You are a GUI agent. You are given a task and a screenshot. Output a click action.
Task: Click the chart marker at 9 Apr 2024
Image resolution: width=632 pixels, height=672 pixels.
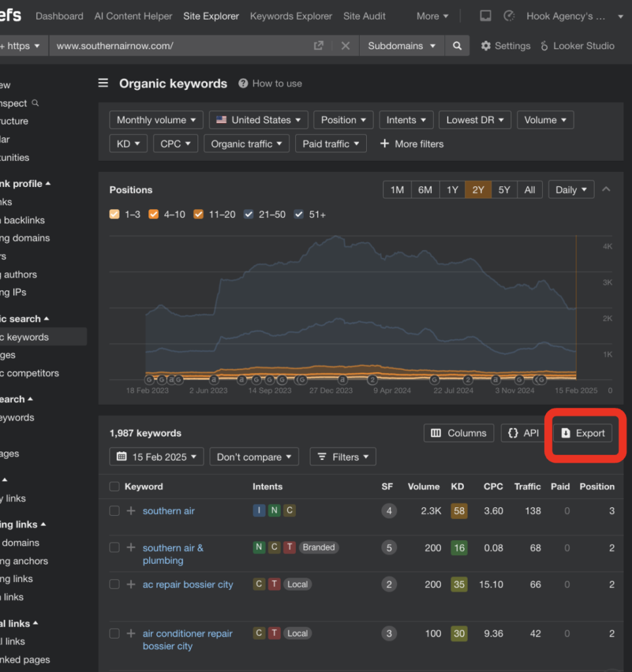(x=372, y=379)
